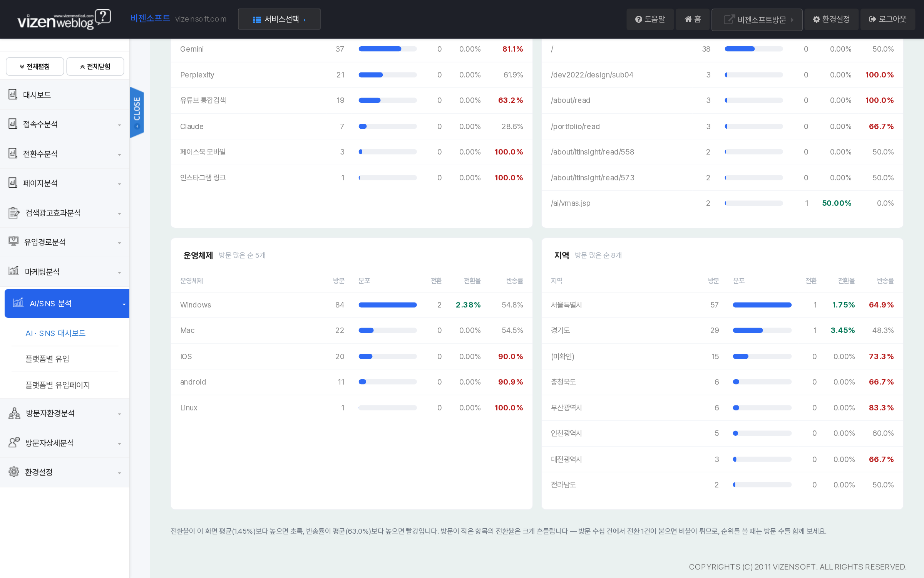This screenshot has width=924, height=578.
Task: Click the 운영체제 section heading
Action: pos(198,255)
